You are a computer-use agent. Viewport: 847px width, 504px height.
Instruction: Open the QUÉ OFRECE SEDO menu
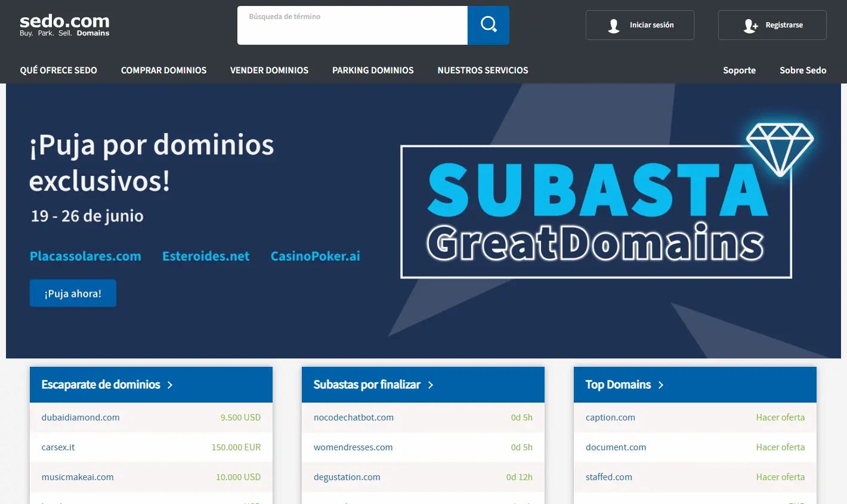tap(58, 70)
